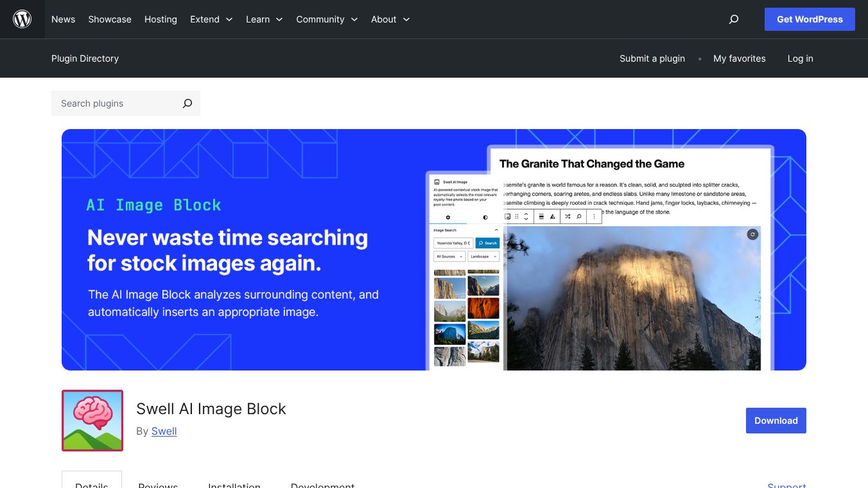The image size is (868, 488).
Task: Click the duotone filter icon in the block toolbar
Action: tap(553, 217)
